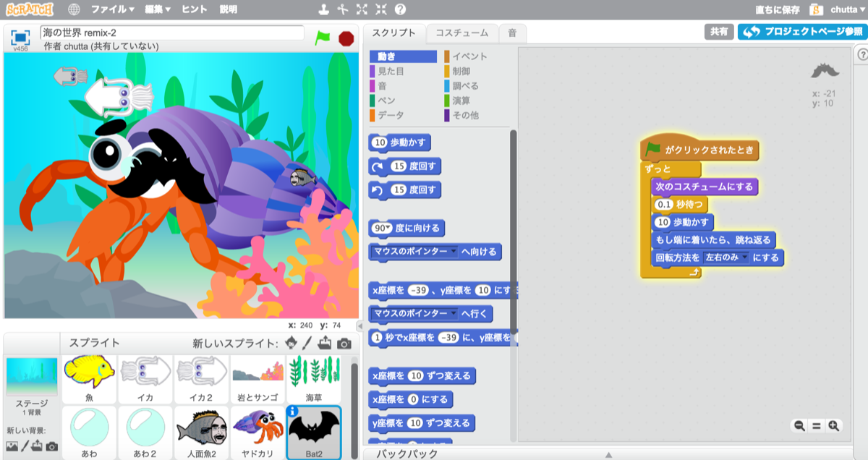Upload a sprite from file with the upload icon

coord(324,341)
